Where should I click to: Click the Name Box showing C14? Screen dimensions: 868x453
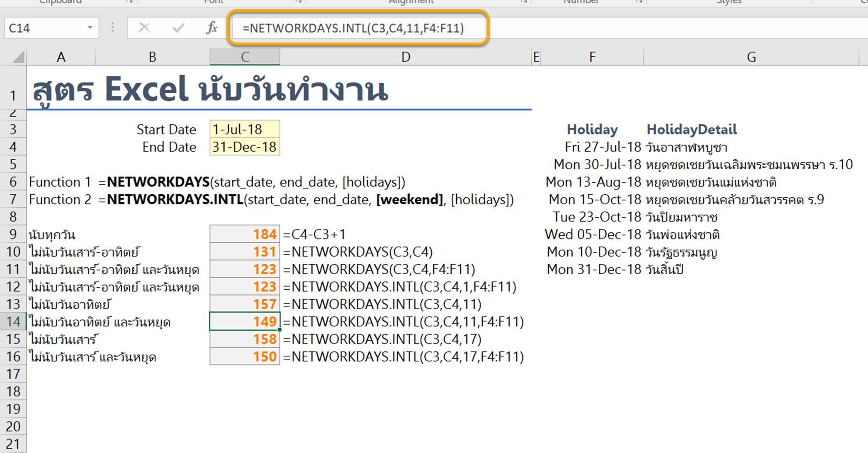click(52, 28)
